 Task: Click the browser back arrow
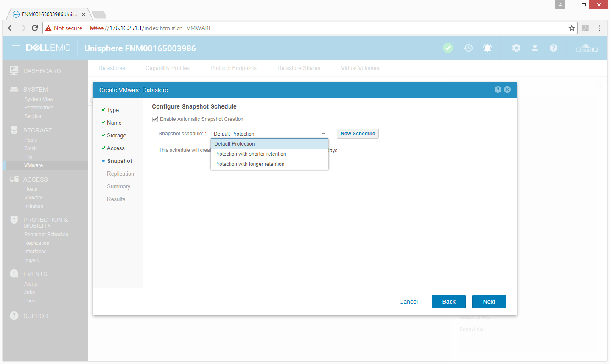(x=11, y=28)
